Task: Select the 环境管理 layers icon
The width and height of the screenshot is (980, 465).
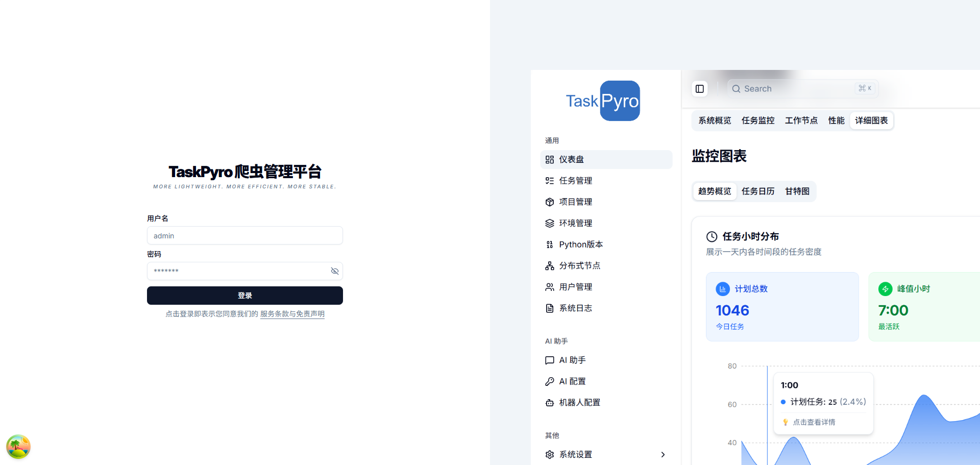Action: (x=550, y=223)
